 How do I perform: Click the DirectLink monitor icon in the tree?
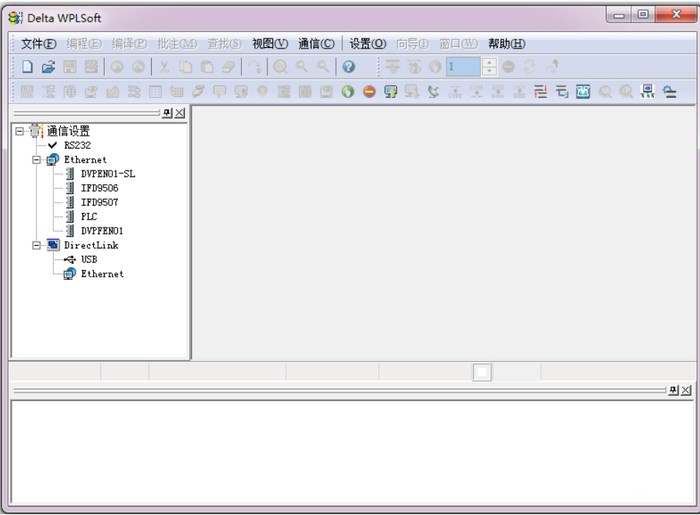pyautogui.click(x=53, y=245)
